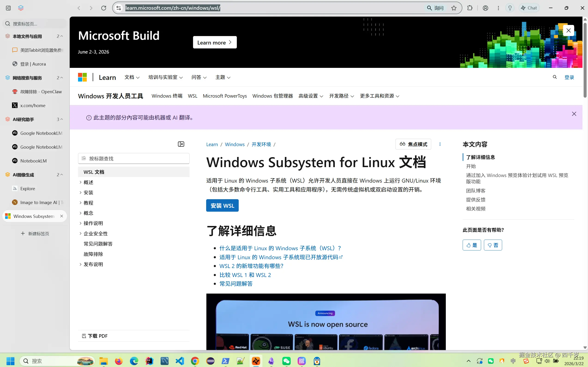Toggle 焦点模式 on the documentation page

(413, 144)
